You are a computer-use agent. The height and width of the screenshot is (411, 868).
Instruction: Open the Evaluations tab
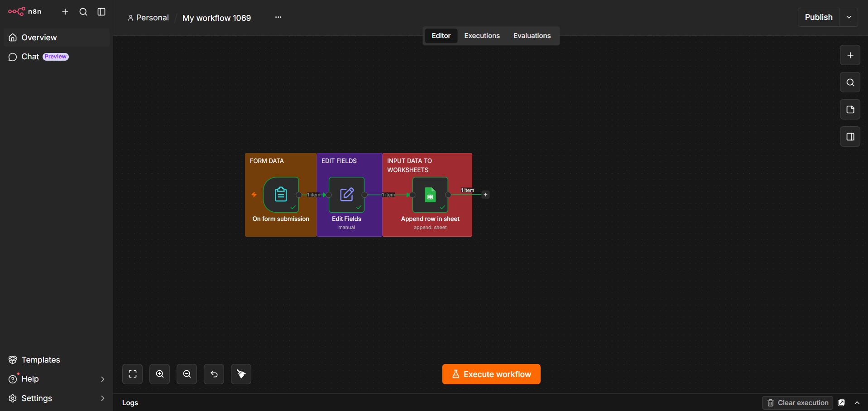(532, 36)
